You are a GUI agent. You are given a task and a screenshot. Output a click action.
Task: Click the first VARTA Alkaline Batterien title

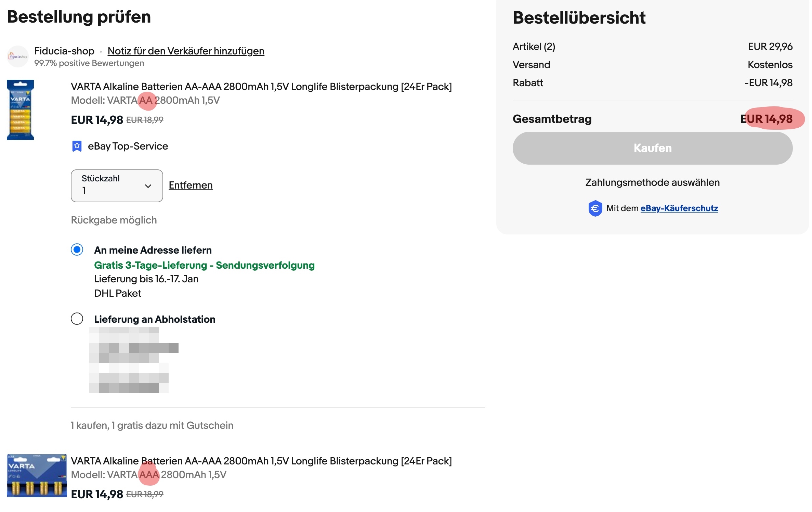point(261,87)
